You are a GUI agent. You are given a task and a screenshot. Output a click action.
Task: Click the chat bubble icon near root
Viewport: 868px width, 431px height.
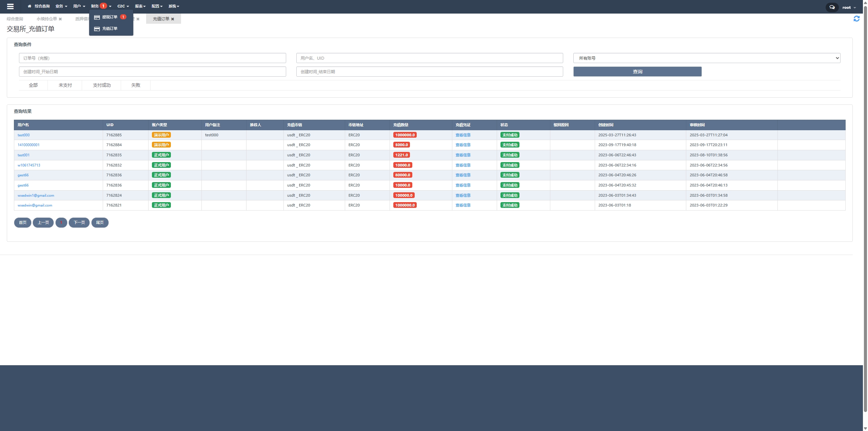click(832, 7)
